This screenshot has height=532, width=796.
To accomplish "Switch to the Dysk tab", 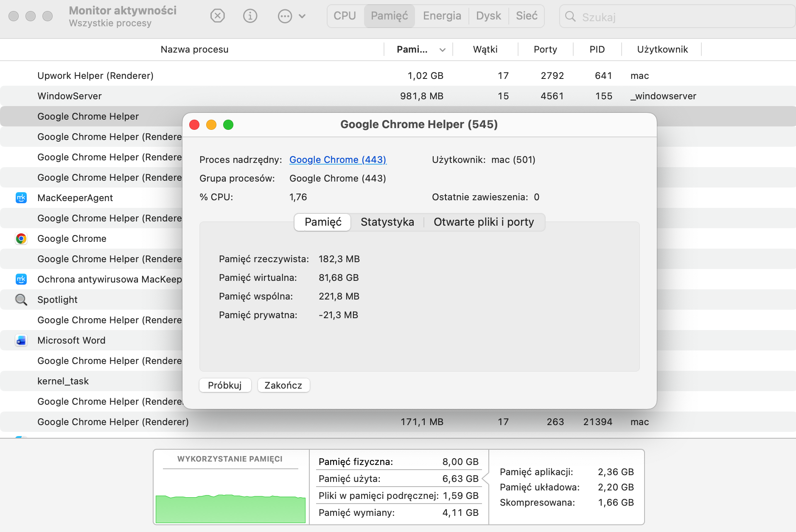I will tap(488, 16).
